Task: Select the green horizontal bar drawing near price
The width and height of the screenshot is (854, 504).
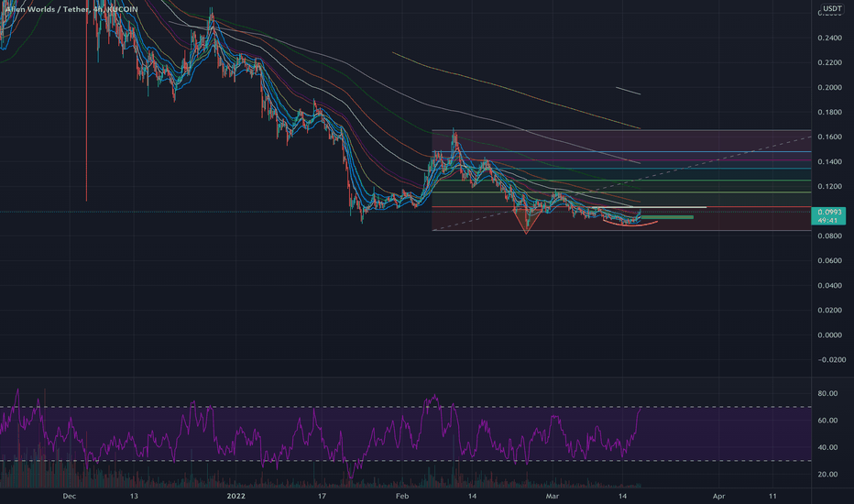Action: coord(667,217)
